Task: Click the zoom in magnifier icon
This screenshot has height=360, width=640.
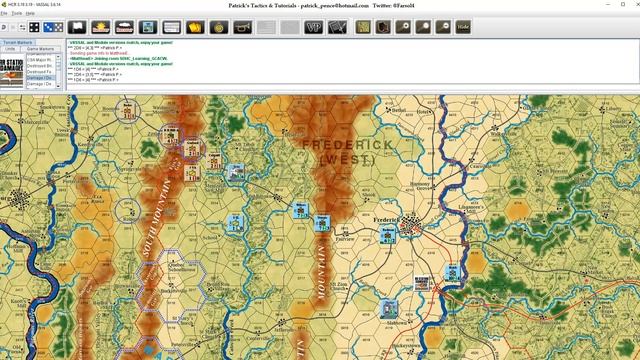Action: pos(403,27)
